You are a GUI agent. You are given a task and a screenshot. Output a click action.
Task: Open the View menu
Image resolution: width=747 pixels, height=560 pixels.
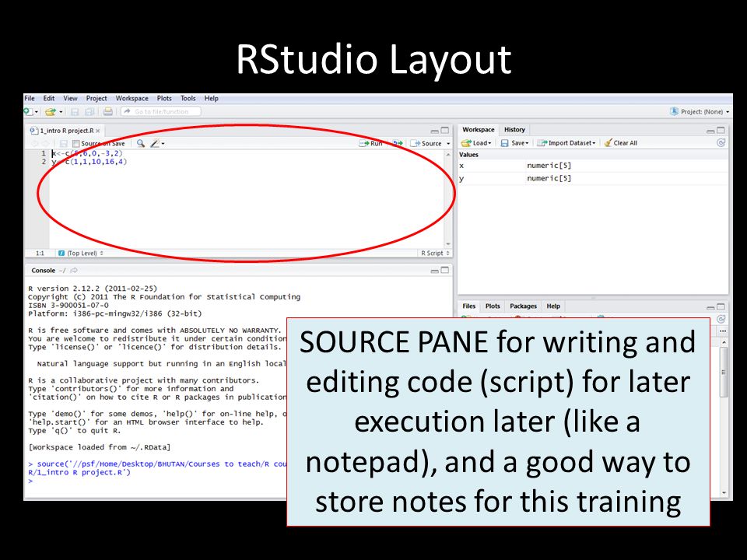tap(70, 98)
